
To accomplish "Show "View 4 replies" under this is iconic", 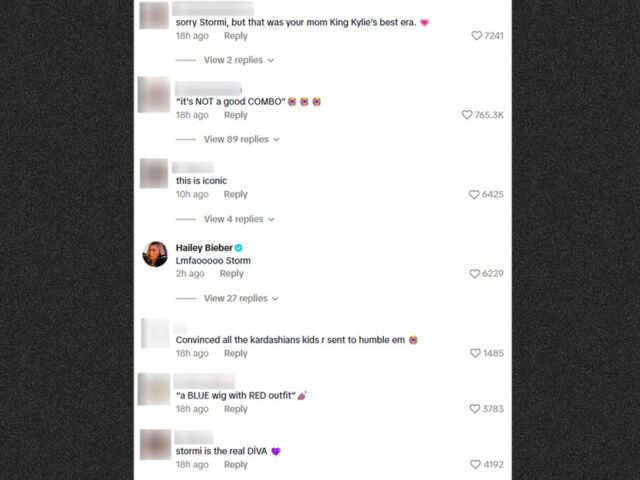I will (x=239, y=219).
